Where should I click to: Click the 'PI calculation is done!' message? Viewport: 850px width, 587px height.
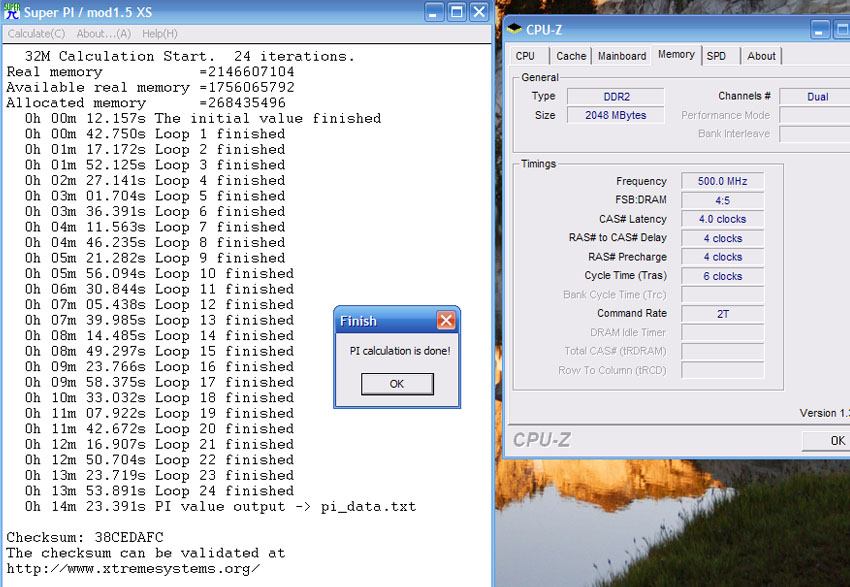(400, 351)
